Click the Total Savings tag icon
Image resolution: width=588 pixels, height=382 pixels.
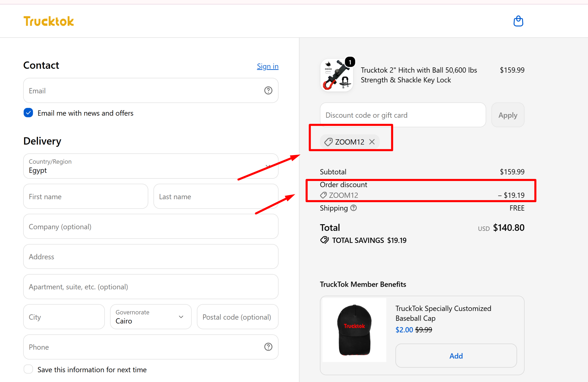coord(324,240)
